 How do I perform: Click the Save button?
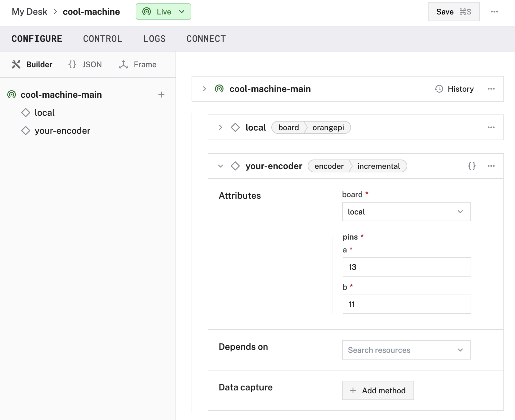[453, 12]
